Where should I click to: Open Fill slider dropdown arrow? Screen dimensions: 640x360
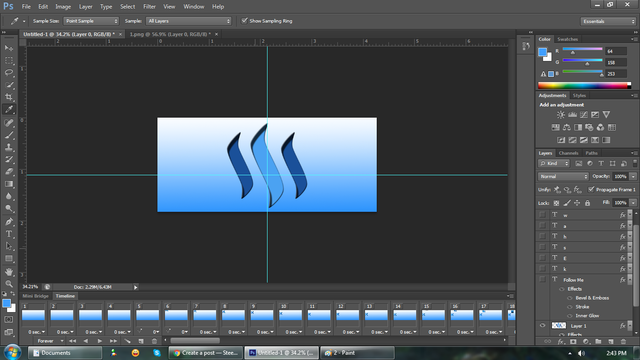coord(633,203)
